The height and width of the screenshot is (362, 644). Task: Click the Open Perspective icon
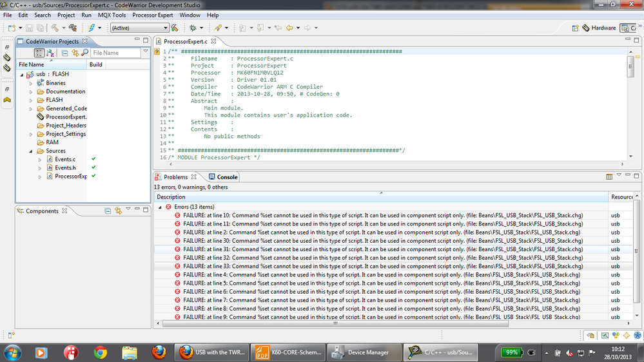coord(575,28)
